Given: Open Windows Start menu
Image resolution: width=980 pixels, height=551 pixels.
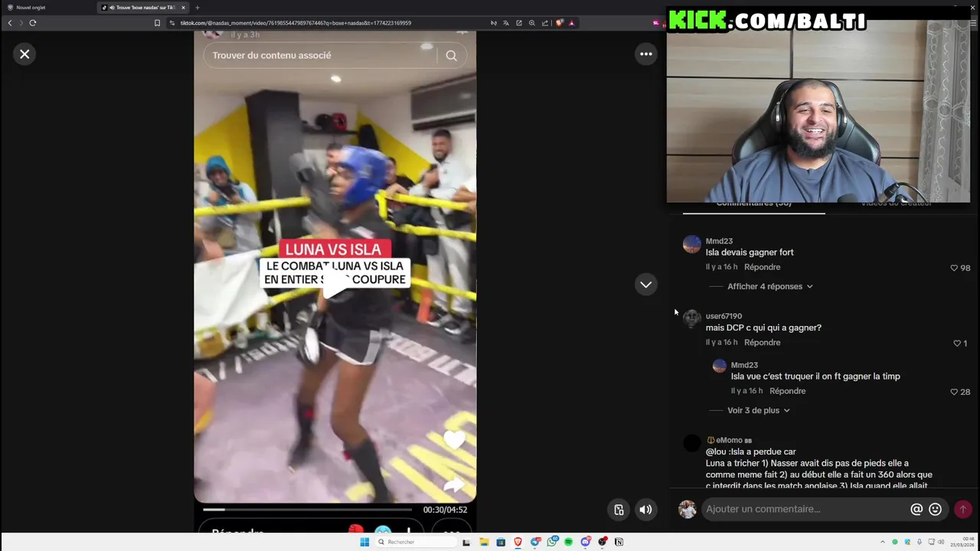Looking at the screenshot, I should click(x=364, y=542).
